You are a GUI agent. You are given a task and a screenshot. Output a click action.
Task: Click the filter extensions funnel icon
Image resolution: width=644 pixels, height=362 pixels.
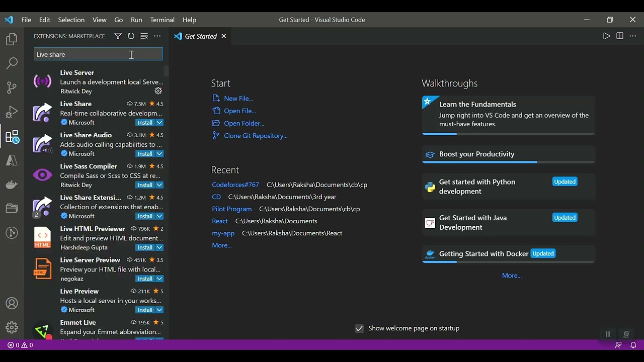point(118,36)
